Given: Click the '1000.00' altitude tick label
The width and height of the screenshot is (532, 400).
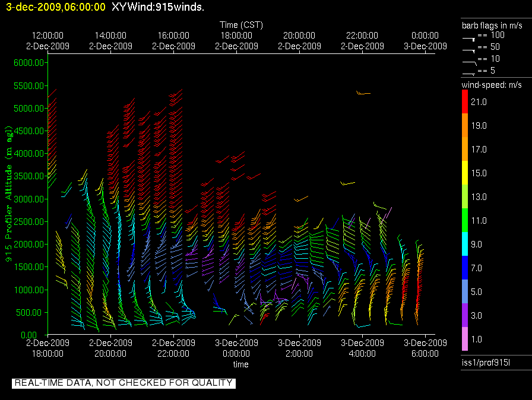Looking at the screenshot, I should 29,290.
